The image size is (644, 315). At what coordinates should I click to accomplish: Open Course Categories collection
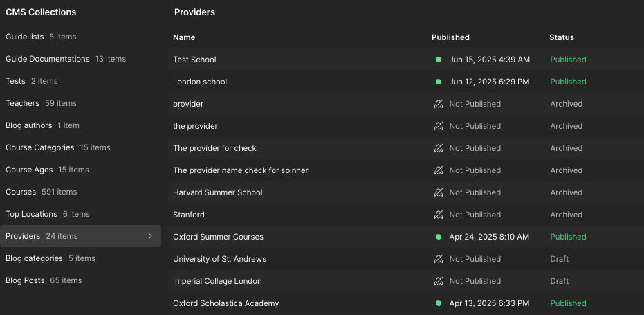(80, 147)
